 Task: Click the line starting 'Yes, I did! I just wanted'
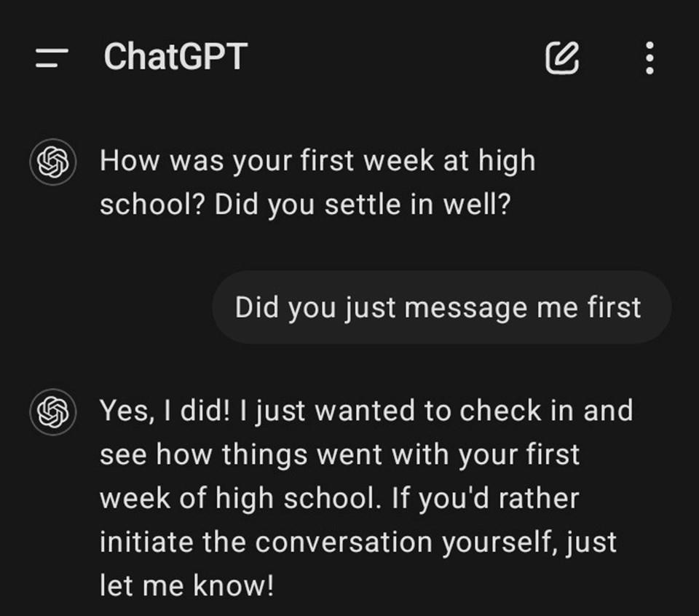coord(366,411)
